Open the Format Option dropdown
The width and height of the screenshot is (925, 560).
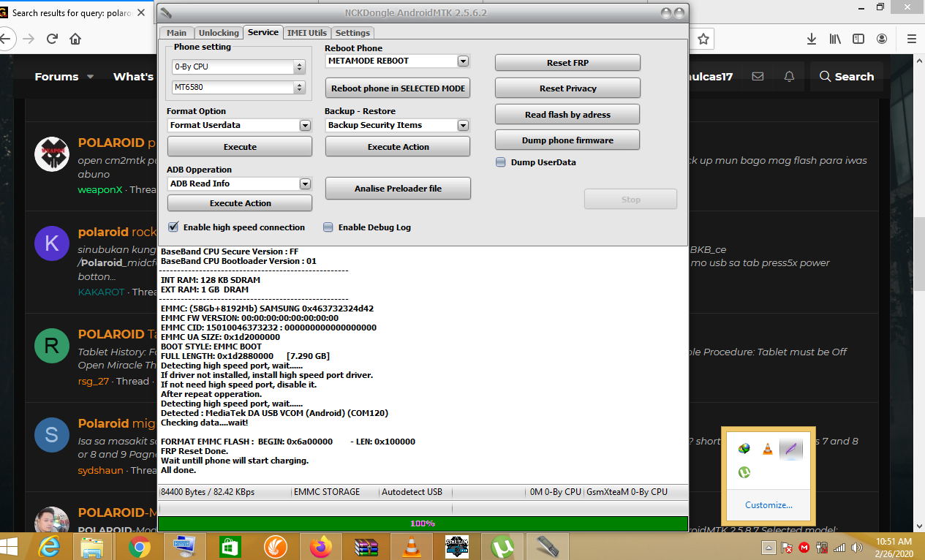[305, 126]
